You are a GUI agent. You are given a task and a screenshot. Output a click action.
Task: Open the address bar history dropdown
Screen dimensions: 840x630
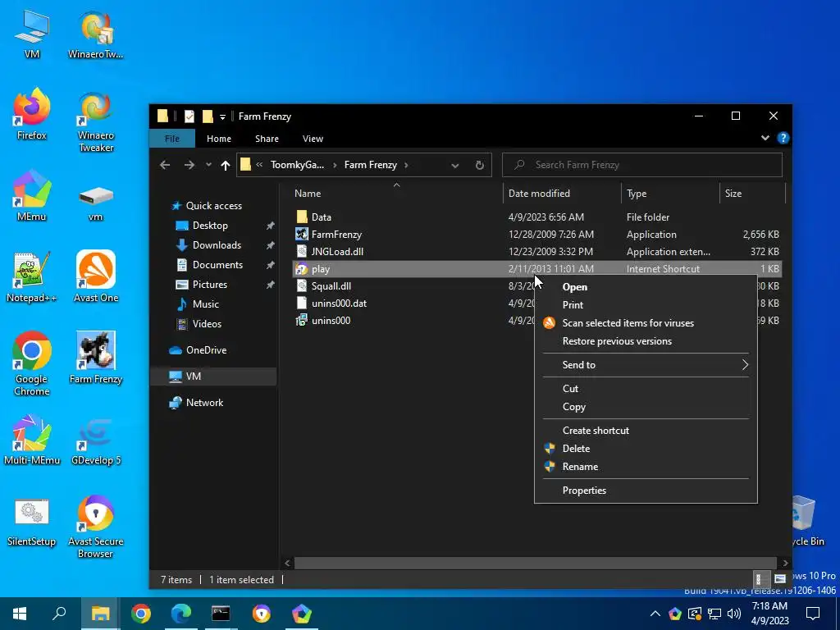click(x=454, y=166)
